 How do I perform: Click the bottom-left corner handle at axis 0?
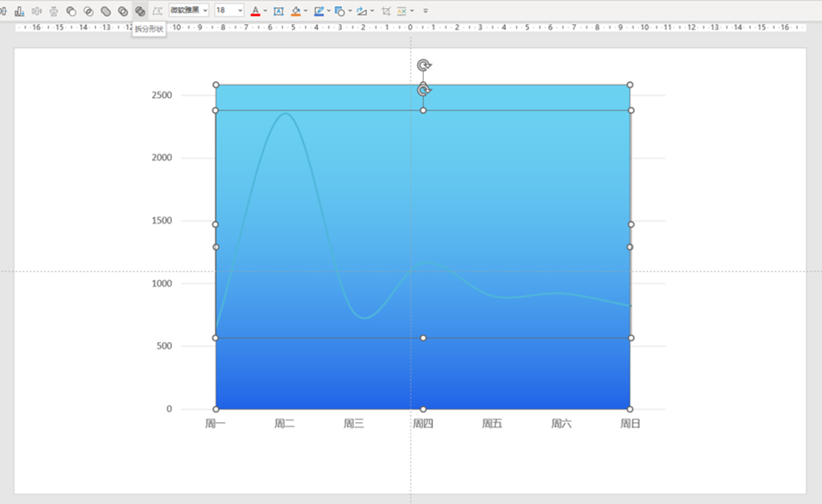tap(216, 410)
